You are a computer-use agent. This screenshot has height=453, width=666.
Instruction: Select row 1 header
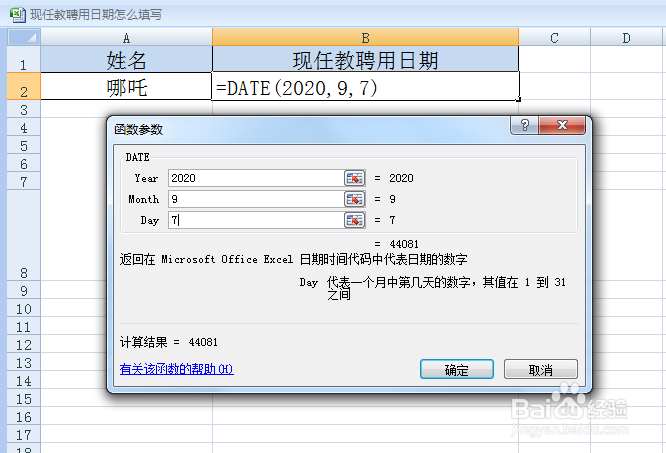24,59
